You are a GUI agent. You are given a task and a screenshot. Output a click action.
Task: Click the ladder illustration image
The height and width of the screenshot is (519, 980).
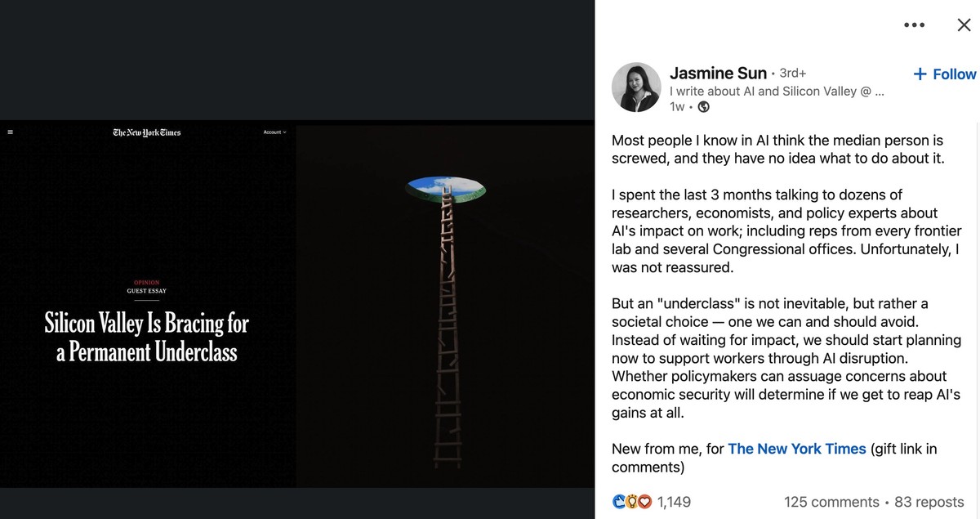point(446,324)
